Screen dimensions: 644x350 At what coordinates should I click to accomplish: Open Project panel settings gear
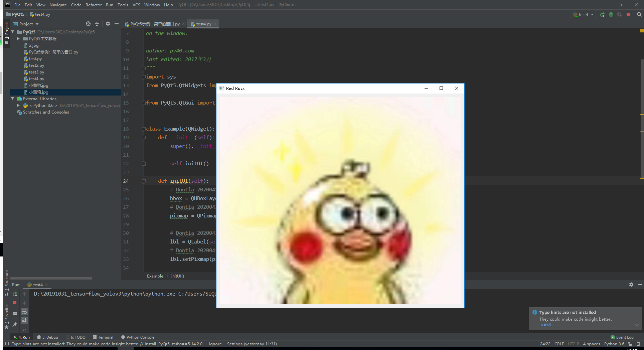108,24
